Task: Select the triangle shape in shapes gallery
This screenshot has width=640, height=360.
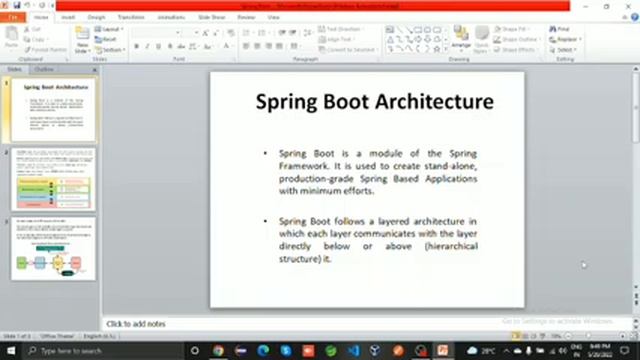Action: pos(390,40)
